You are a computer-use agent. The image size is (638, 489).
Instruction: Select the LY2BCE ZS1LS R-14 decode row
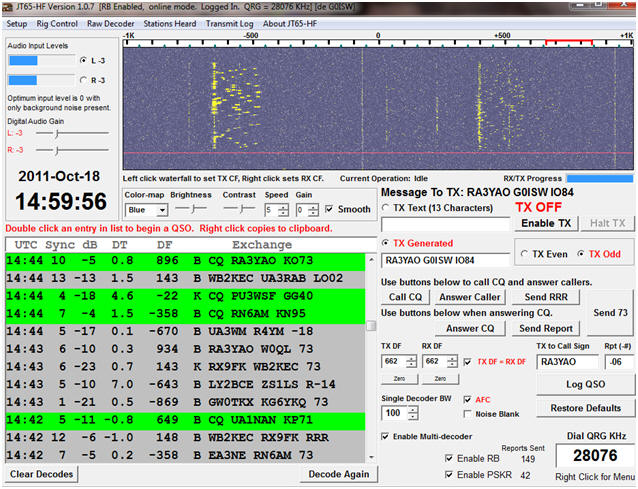point(185,384)
